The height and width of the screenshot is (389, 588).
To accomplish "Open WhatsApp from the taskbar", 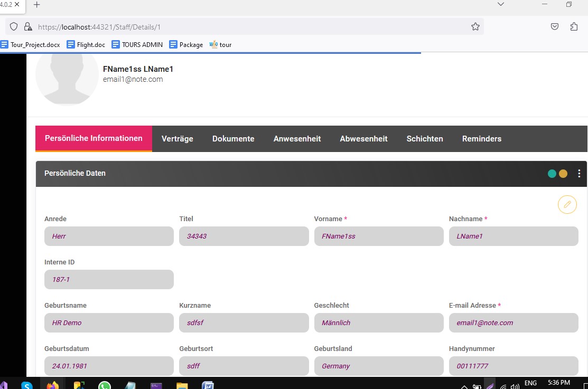I will 105,385.
